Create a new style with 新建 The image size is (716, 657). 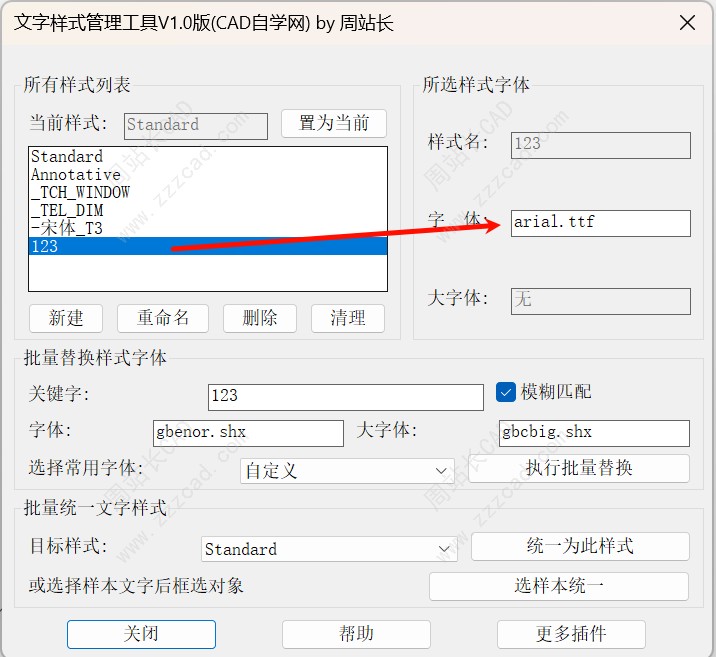coord(66,318)
